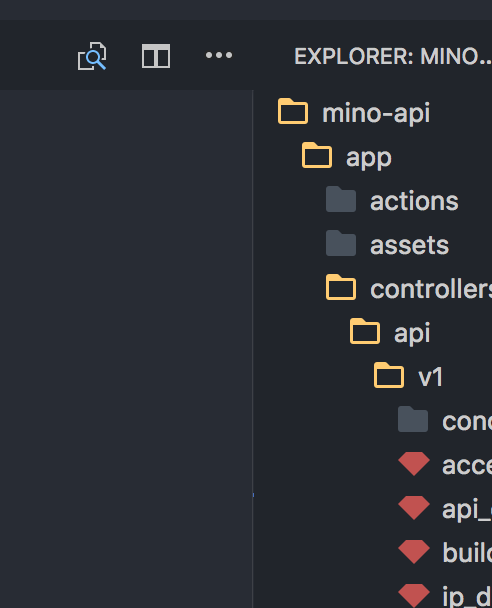Select the actions folder label
Viewport: 492px width, 608px height.
coord(414,201)
